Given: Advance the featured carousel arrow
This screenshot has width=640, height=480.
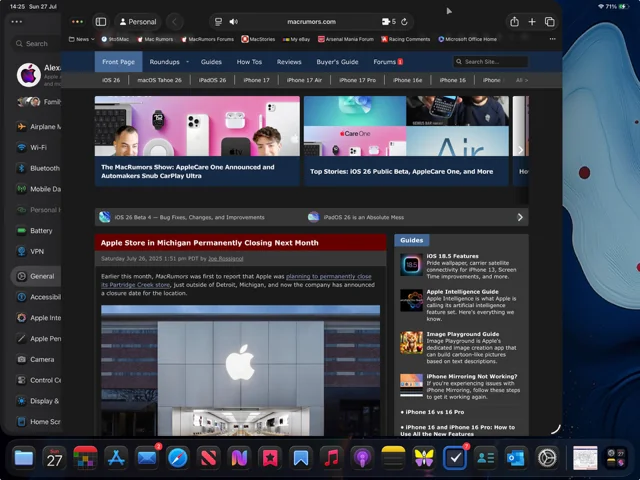Looking at the screenshot, I should [520, 150].
